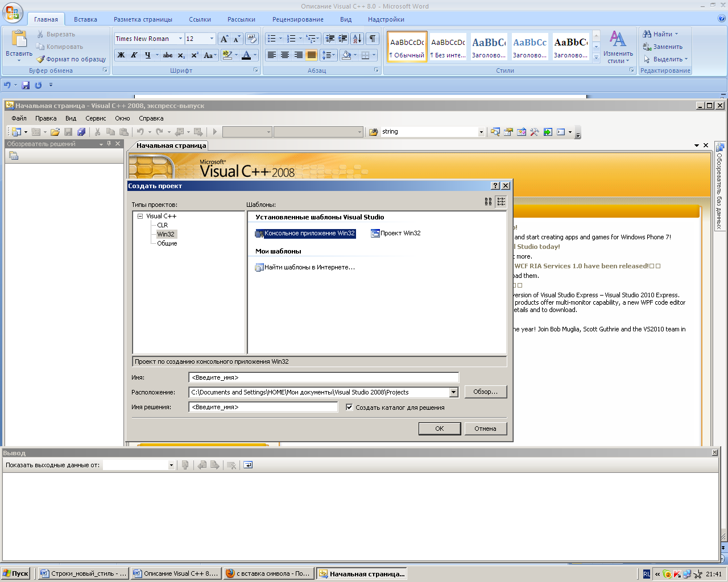The image size is (728, 582).
Task: Open the string find combo box dropdown
Action: [481, 132]
